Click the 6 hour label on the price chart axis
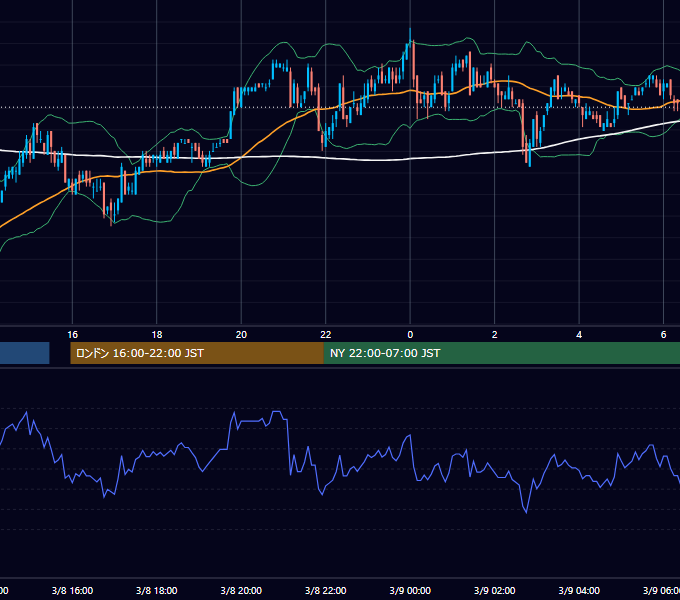This screenshot has width=680, height=600. coord(663,334)
